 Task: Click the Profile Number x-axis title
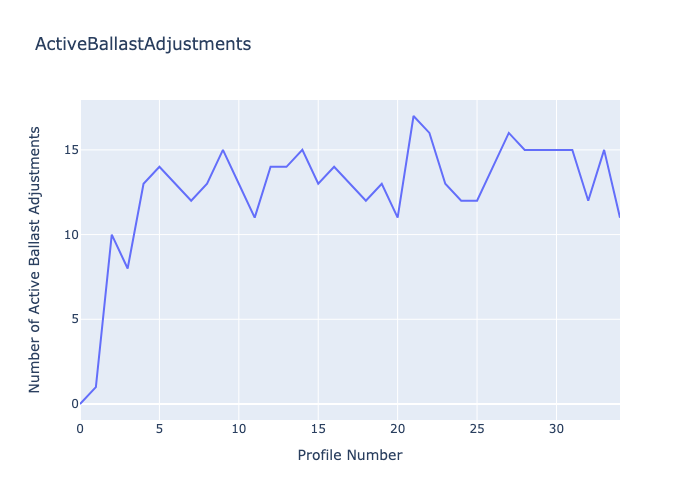pos(350,456)
